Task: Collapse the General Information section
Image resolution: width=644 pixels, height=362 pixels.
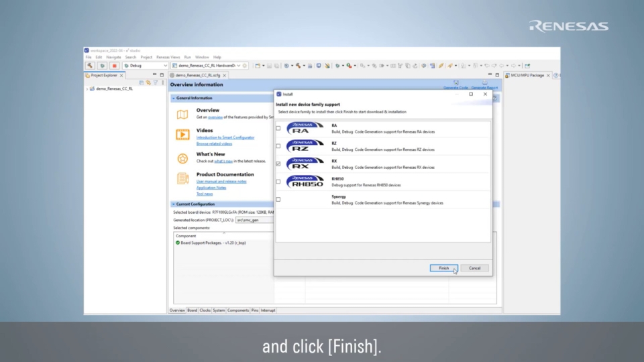Action: click(x=174, y=99)
